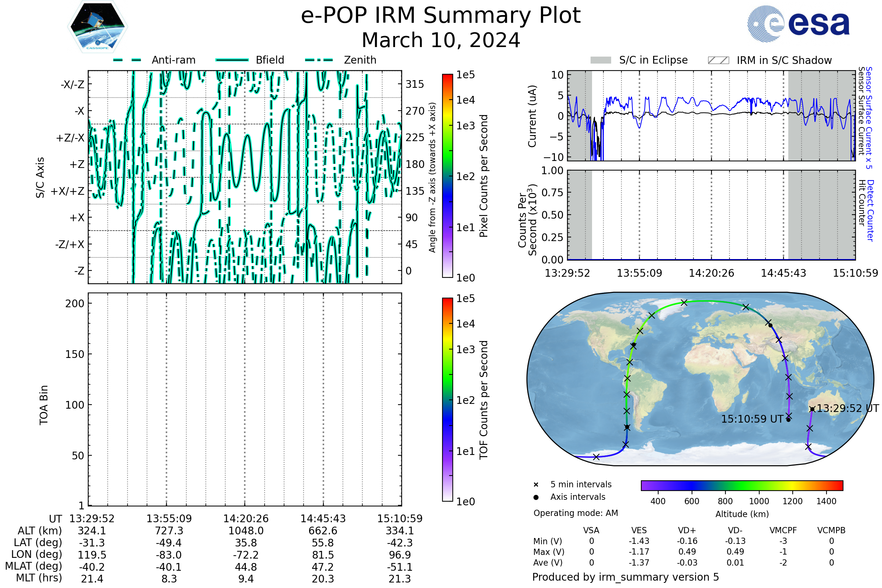Click the VES column header in voltage table

(x=639, y=530)
